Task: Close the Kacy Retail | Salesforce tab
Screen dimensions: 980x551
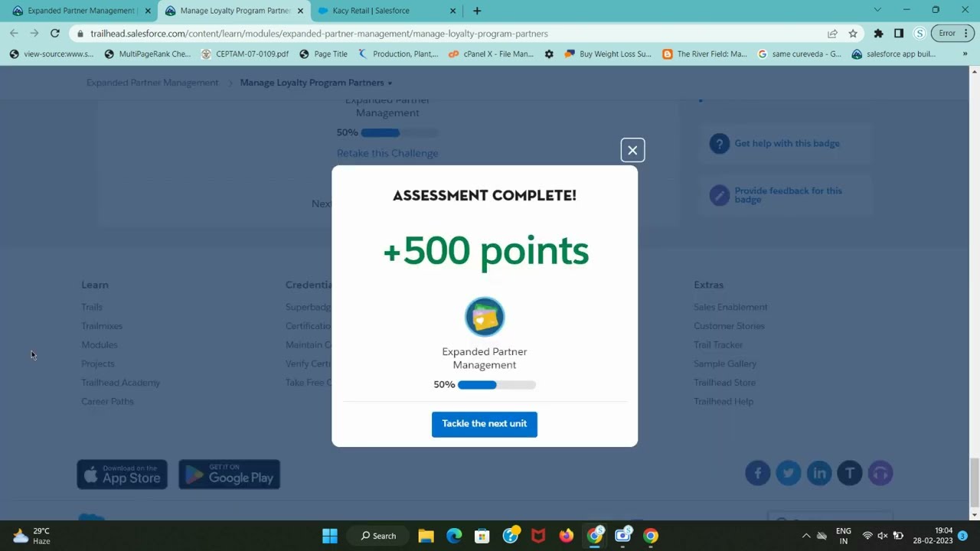Action: point(453,11)
